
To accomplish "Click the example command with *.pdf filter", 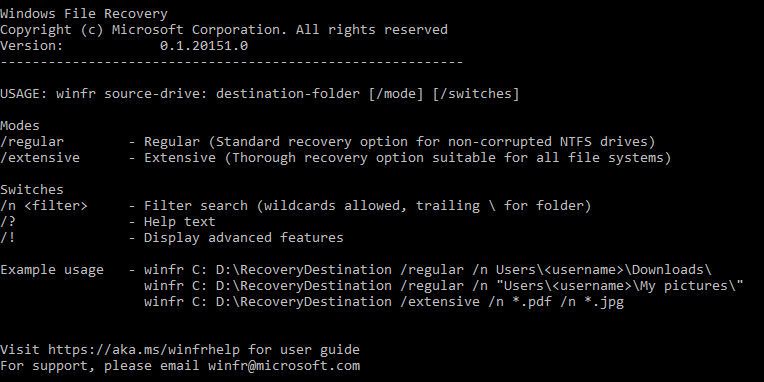I will point(384,302).
